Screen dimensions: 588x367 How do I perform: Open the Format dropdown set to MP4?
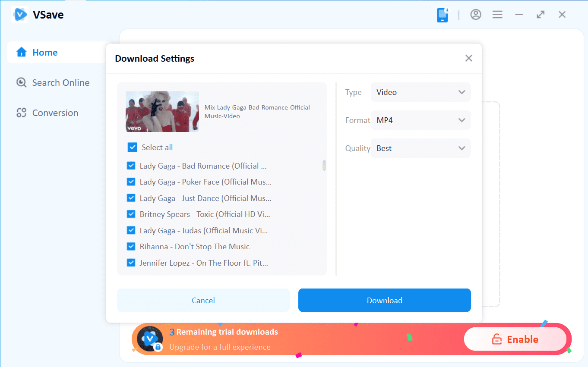420,120
